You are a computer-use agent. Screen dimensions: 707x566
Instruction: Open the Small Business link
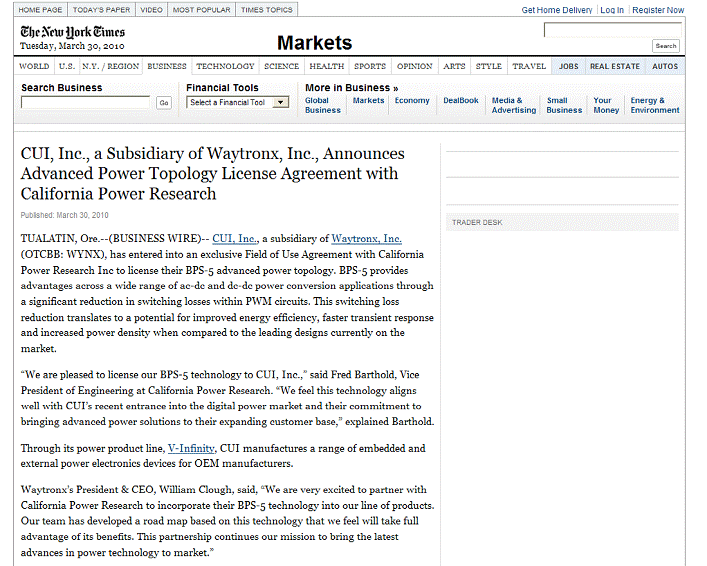(564, 105)
